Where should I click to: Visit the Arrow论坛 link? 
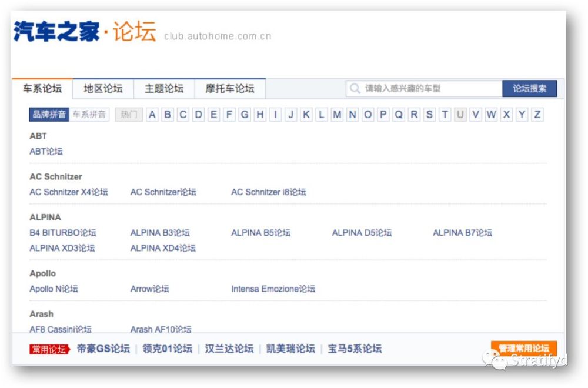point(149,289)
